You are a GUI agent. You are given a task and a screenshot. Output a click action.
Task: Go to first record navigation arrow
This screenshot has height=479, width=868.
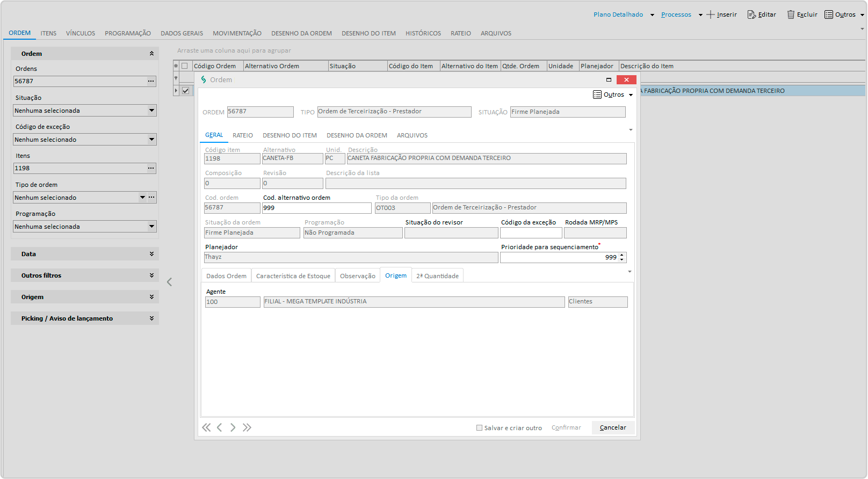pyautogui.click(x=206, y=427)
